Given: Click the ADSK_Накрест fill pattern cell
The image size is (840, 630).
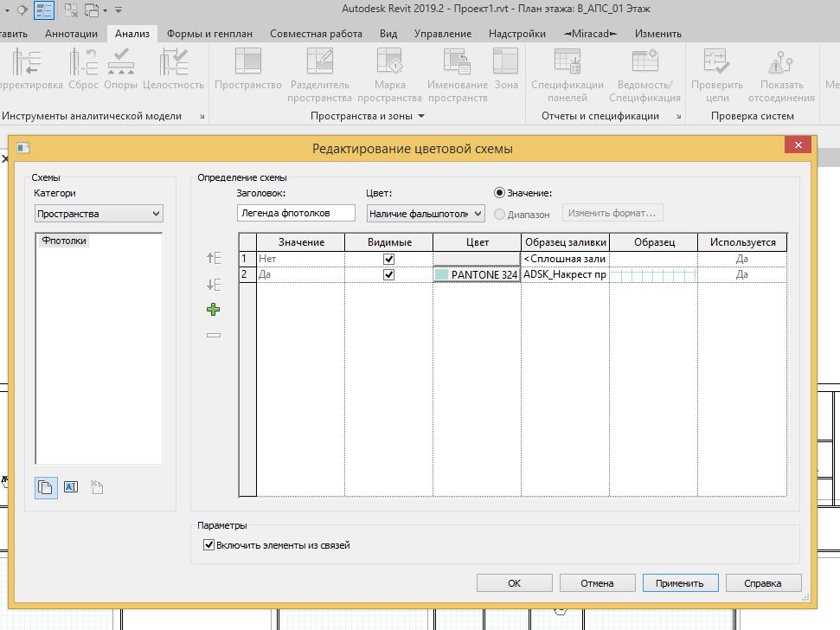Looking at the screenshot, I should [x=565, y=274].
